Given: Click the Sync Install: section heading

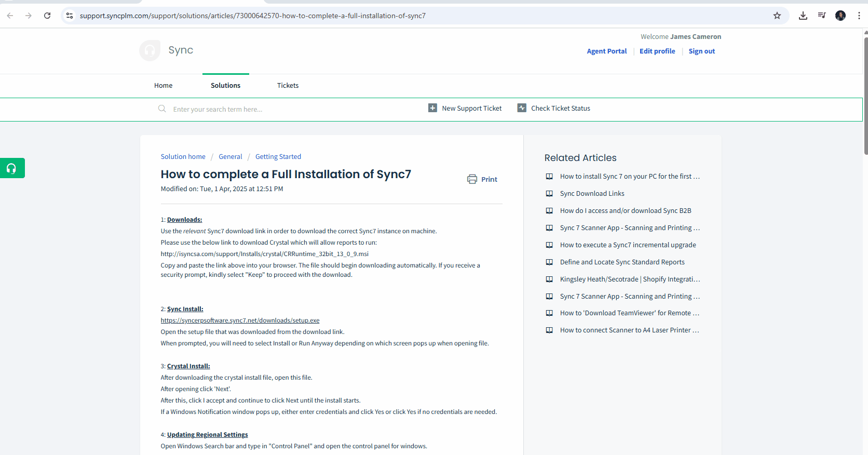Looking at the screenshot, I should pyautogui.click(x=185, y=309).
